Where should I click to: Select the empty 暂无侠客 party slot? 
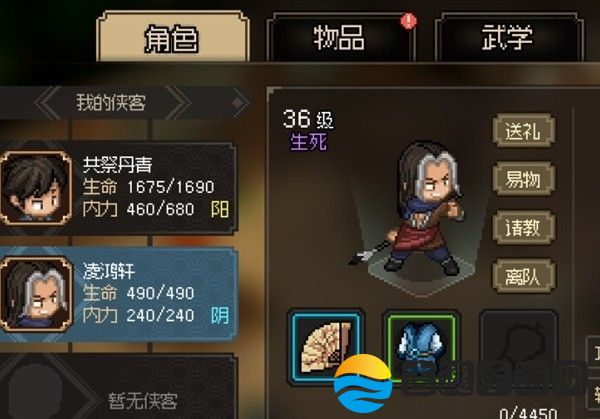[x=118, y=387]
